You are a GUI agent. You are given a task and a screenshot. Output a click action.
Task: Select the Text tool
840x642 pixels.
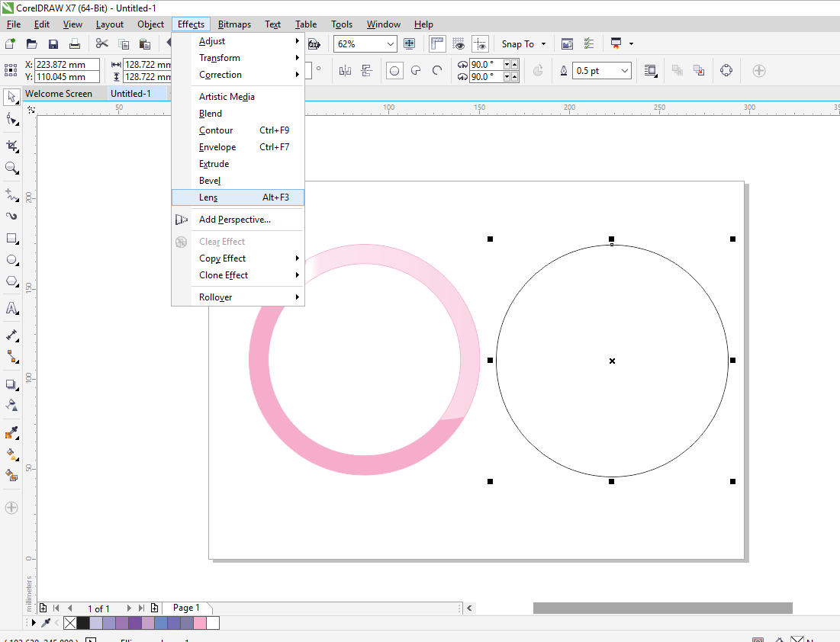click(11, 308)
